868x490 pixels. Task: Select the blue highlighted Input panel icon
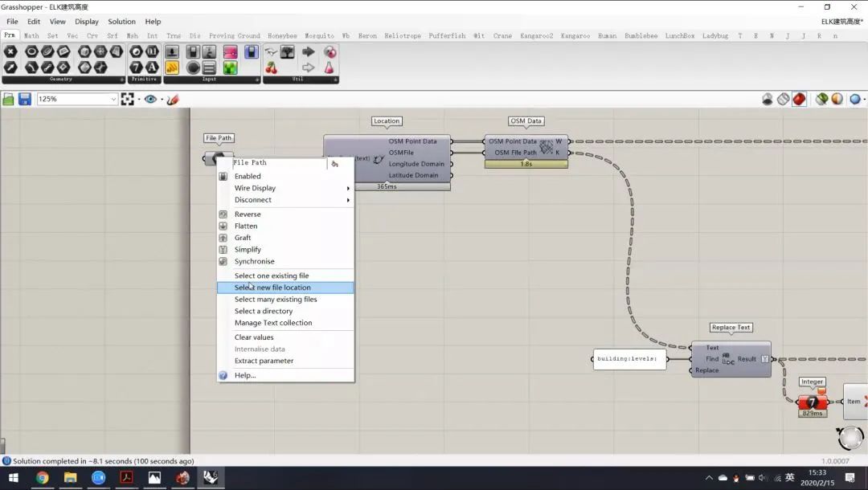click(252, 51)
